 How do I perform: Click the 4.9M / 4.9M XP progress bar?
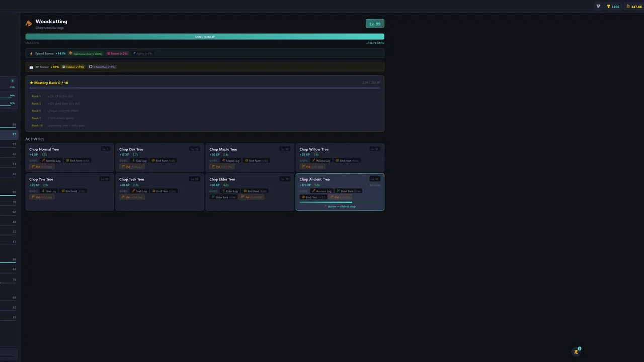(205, 37)
